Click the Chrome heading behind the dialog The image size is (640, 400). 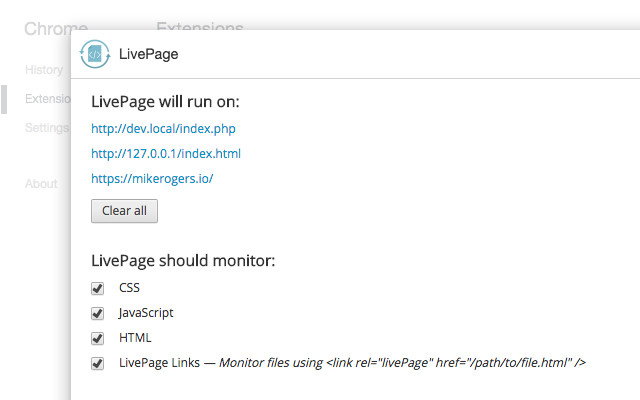(x=56, y=29)
